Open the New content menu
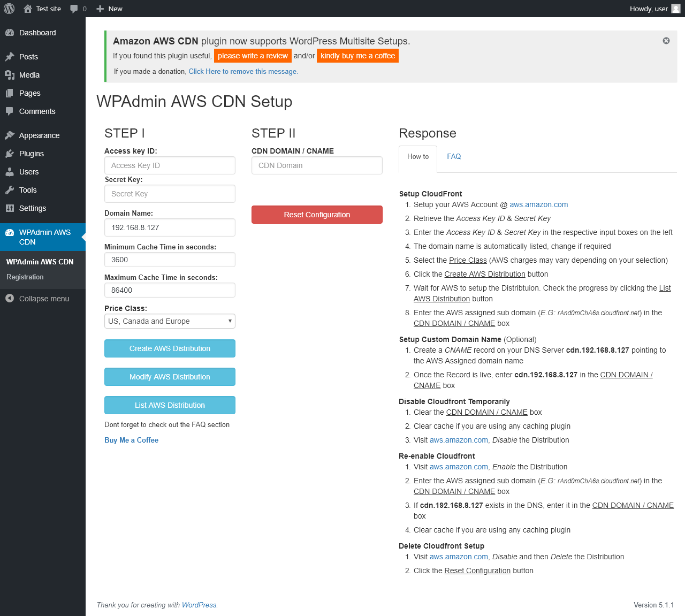685x616 pixels. (110, 9)
